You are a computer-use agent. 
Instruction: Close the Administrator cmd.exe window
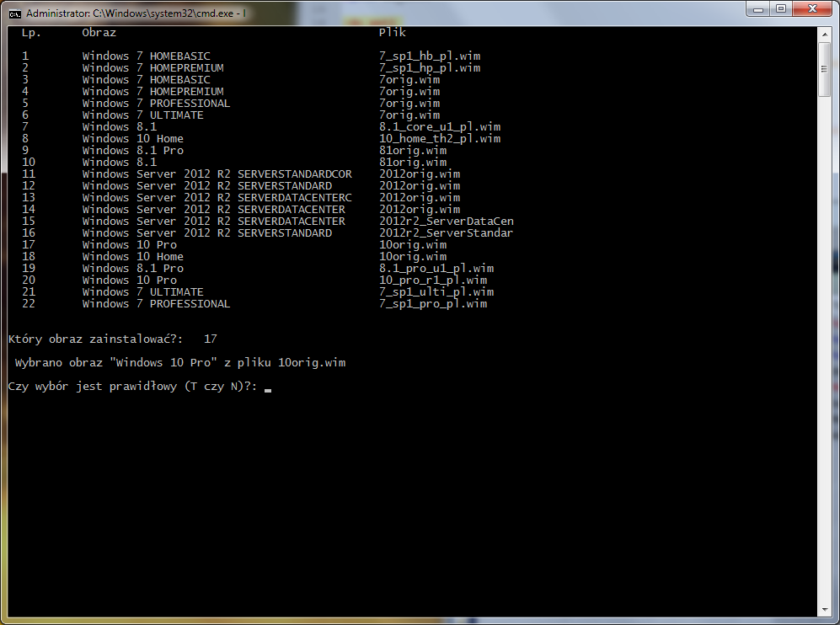coord(812,9)
